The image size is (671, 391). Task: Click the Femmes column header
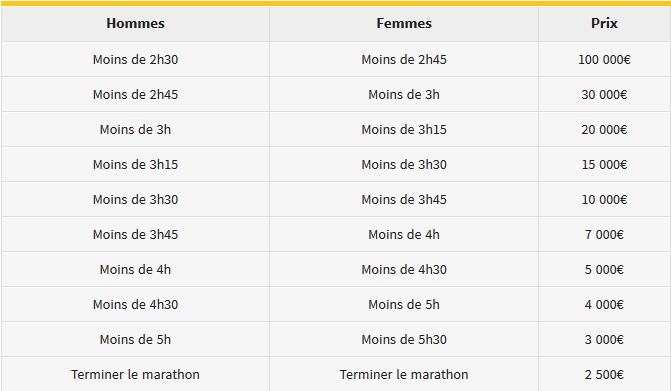[404, 24]
